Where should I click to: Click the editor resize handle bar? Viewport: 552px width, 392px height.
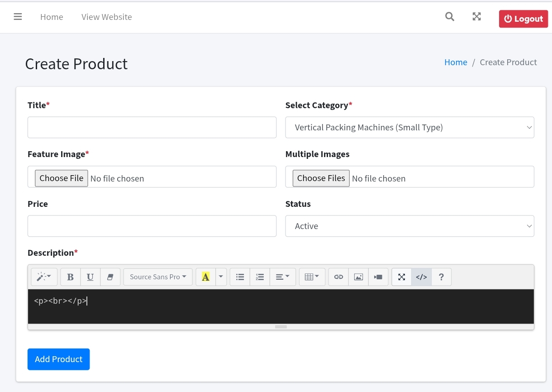point(281,327)
